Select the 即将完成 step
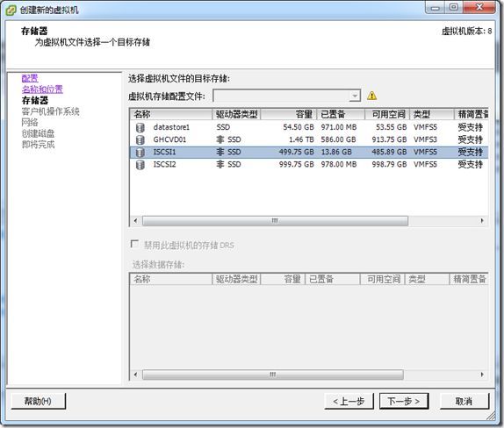504x428 pixels. click(x=38, y=145)
